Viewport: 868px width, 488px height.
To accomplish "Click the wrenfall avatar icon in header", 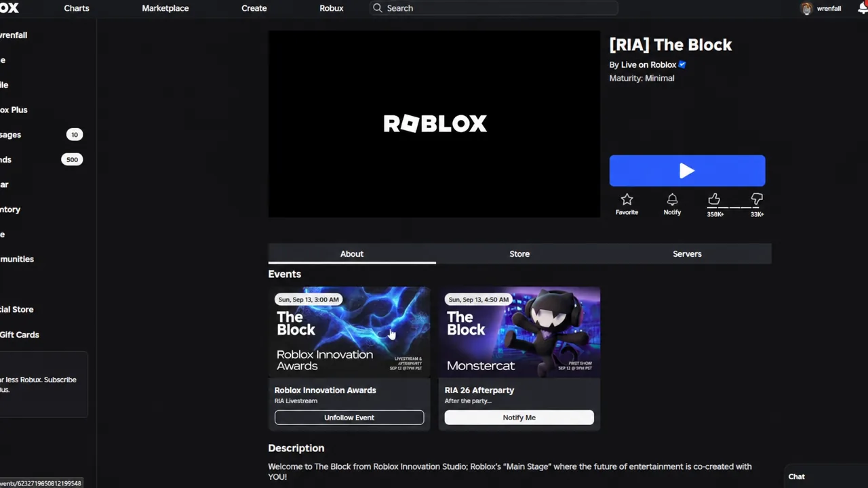I will tap(806, 8).
